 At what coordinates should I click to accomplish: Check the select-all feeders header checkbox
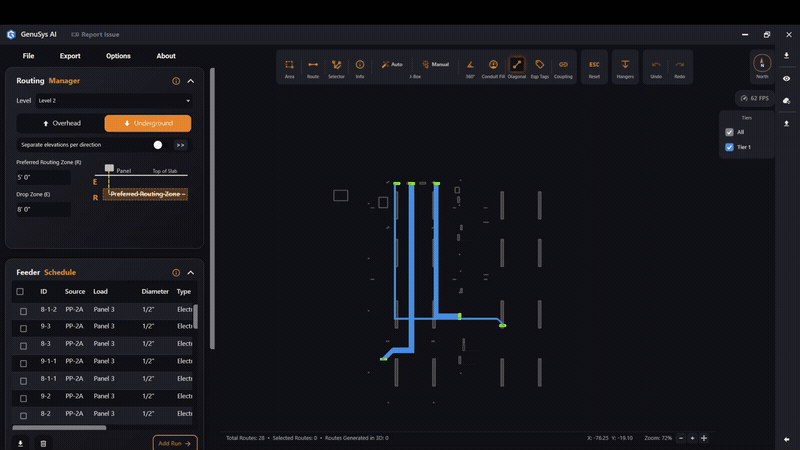(x=20, y=292)
